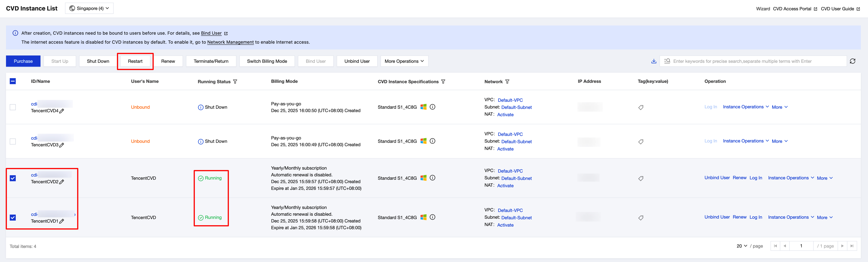This screenshot has height=262, width=868.
Task: Edit name pencil icon for TencentCVD4
Action: point(62,111)
